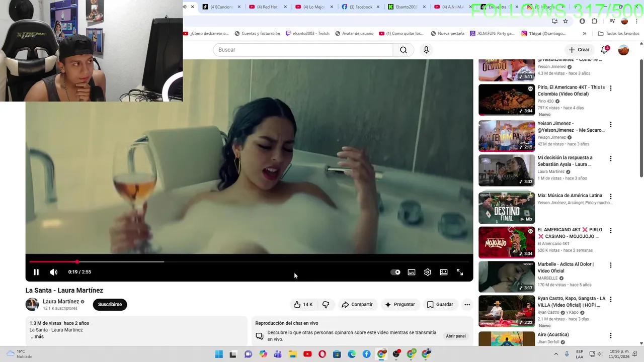Toggle the autoplay switch
Screen dimensions: 644x362
click(x=395, y=272)
